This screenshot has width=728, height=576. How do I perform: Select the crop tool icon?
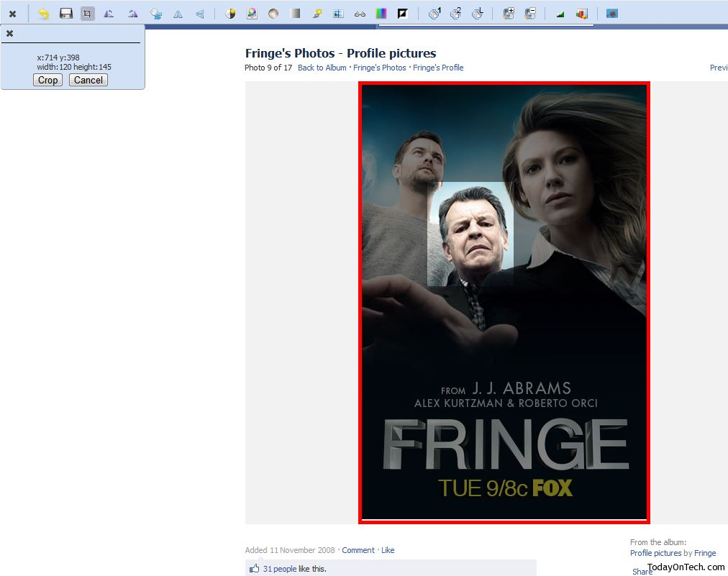tap(87, 14)
